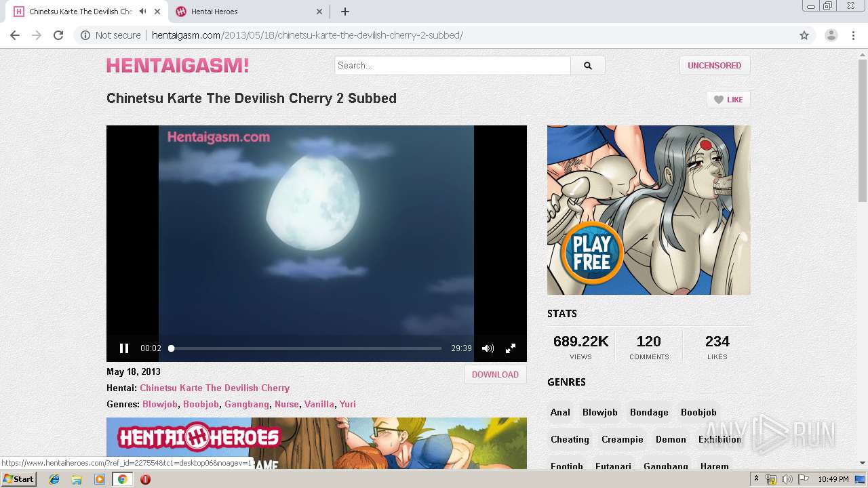This screenshot has width=868, height=488.
Task: Launch Internet Explorer from taskbar
Action: [54, 479]
